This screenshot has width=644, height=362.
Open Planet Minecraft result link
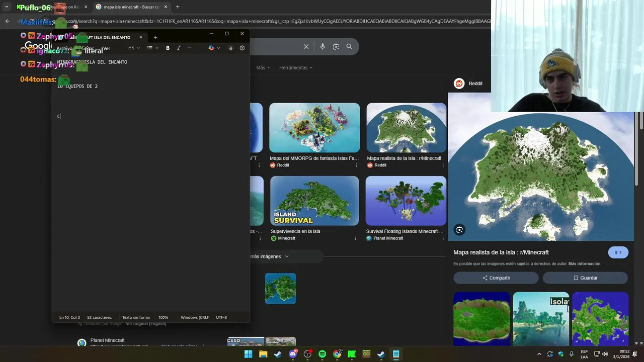[x=107, y=340]
